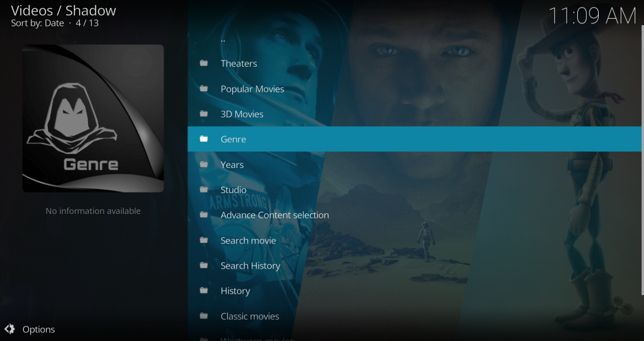Click the History folder icon

click(x=204, y=291)
